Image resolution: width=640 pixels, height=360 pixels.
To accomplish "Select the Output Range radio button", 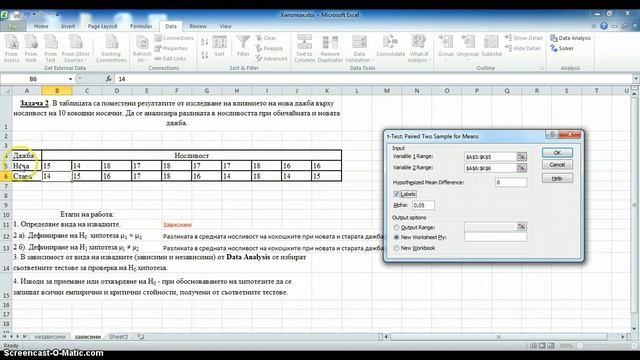I will tap(396, 228).
